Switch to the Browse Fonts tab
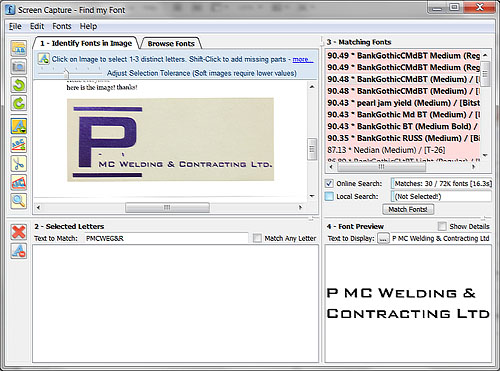Screen dimensions: 500x371 171,44
